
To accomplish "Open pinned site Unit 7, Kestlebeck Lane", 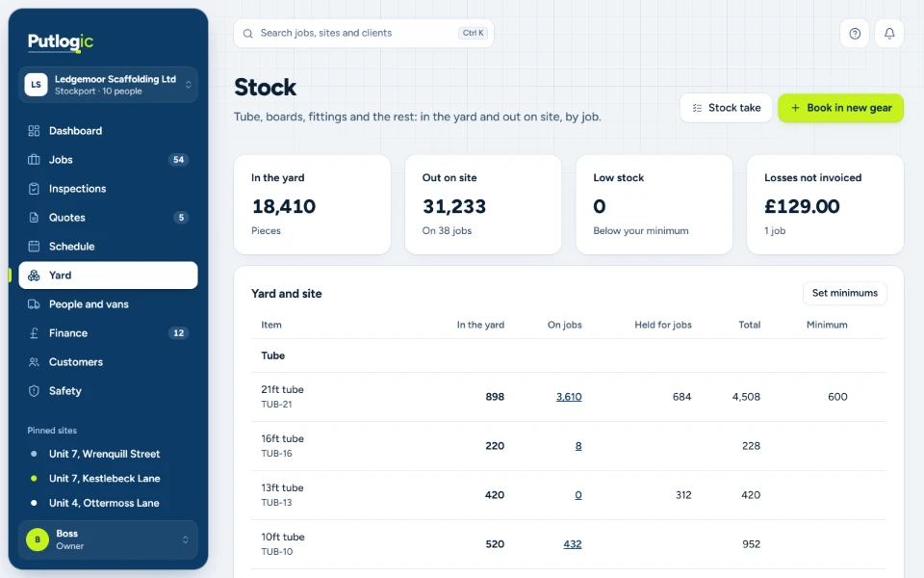I will pyautogui.click(x=104, y=479).
